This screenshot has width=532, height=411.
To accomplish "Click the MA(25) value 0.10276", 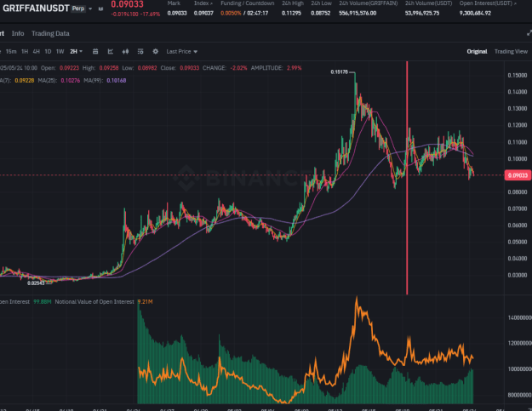I will click(71, 80).
